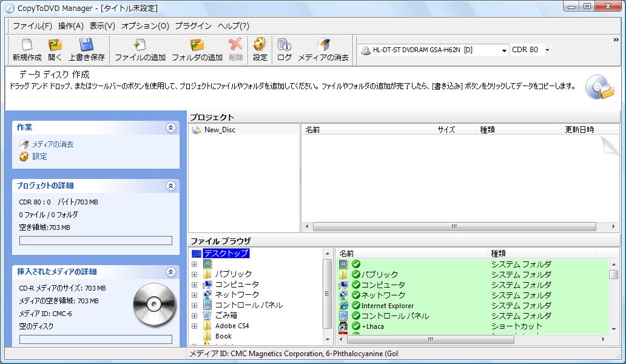The height and width of the screenshot is (364, 626).
Task: Click the Internet Explorer icon in file list
Action: [x=343, y=306]
